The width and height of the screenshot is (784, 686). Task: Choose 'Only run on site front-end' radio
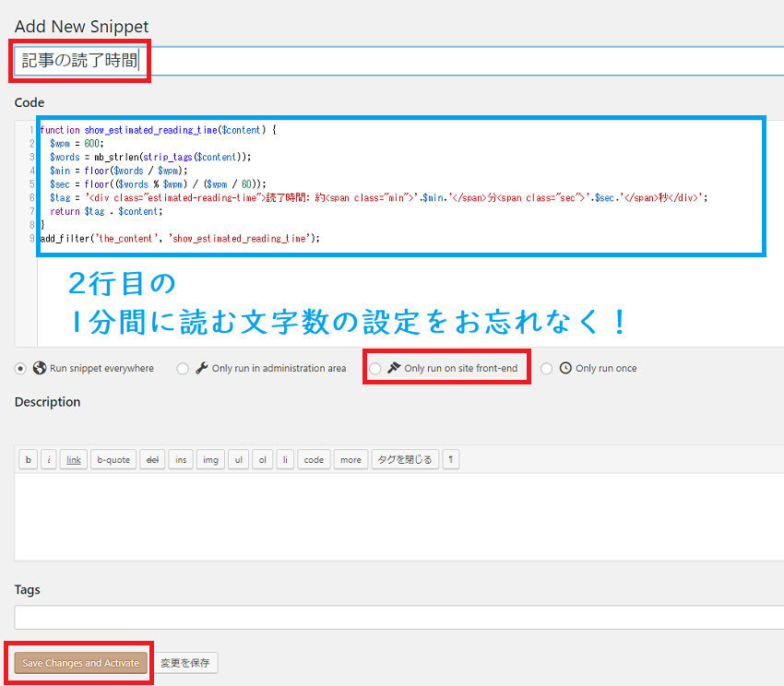(x=374, y=368)
